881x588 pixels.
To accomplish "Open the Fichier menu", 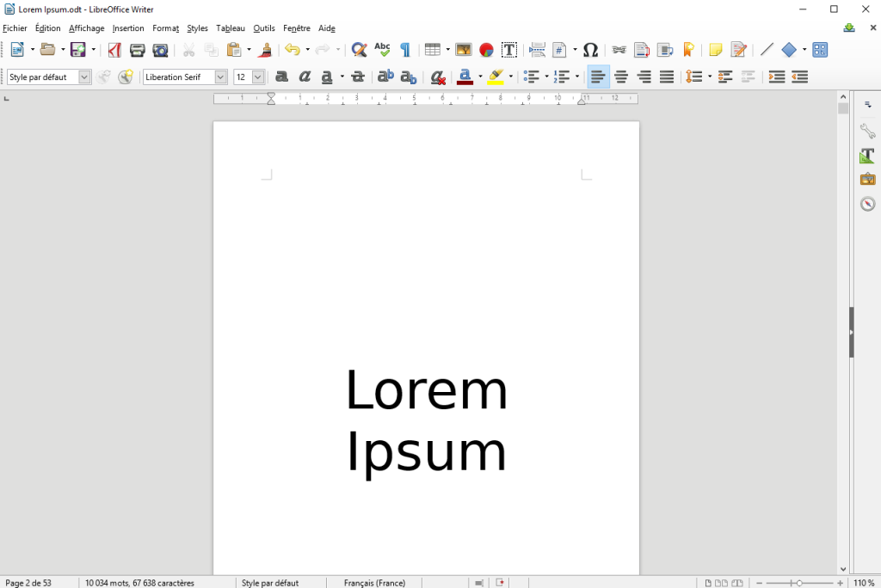I will click(x=15, y=28).
